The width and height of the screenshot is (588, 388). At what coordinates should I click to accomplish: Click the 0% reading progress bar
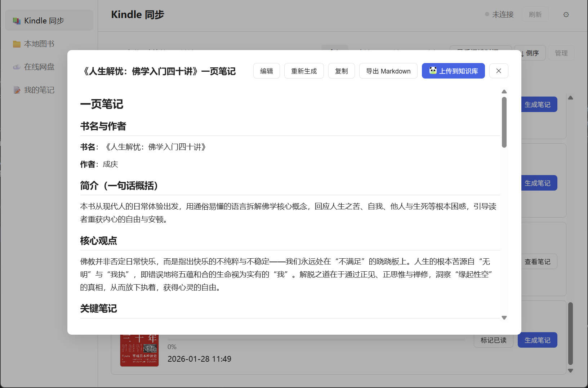tap(316, 339)
